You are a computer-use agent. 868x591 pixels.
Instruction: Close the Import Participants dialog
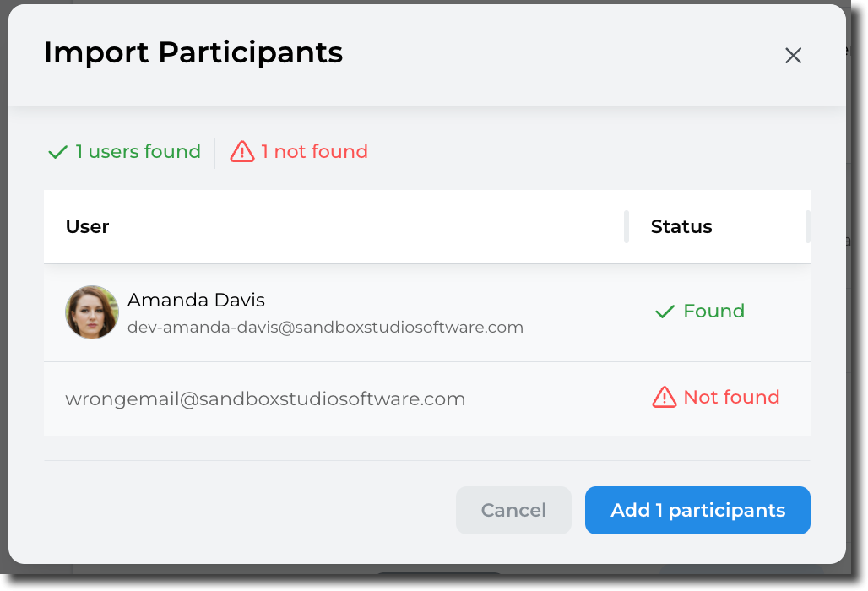click(x=793, y=56)
